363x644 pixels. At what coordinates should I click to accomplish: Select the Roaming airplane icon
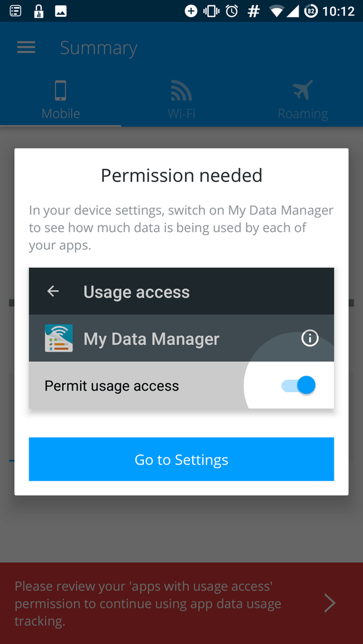(x=303, y=91)
